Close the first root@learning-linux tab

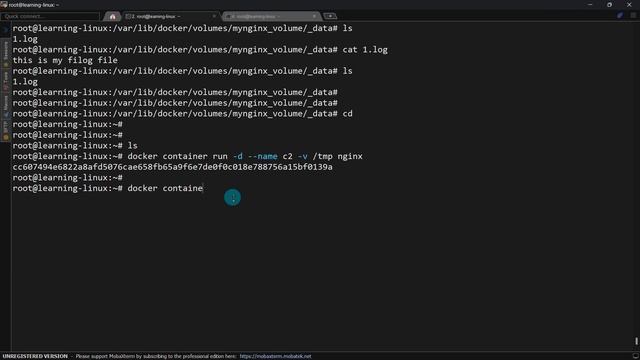pyautogui.click(x=214, y=16)
